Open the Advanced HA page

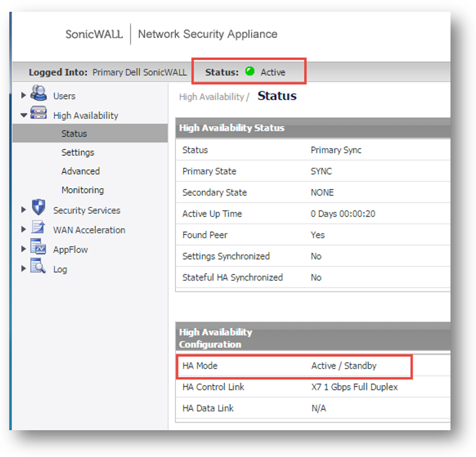(x=80, y=171)
